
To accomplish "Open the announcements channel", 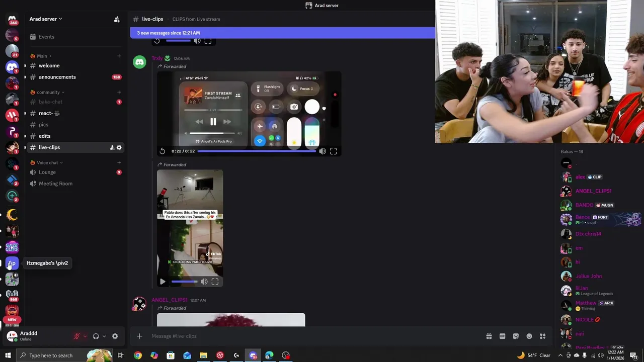I will click(x=75, y=77).
